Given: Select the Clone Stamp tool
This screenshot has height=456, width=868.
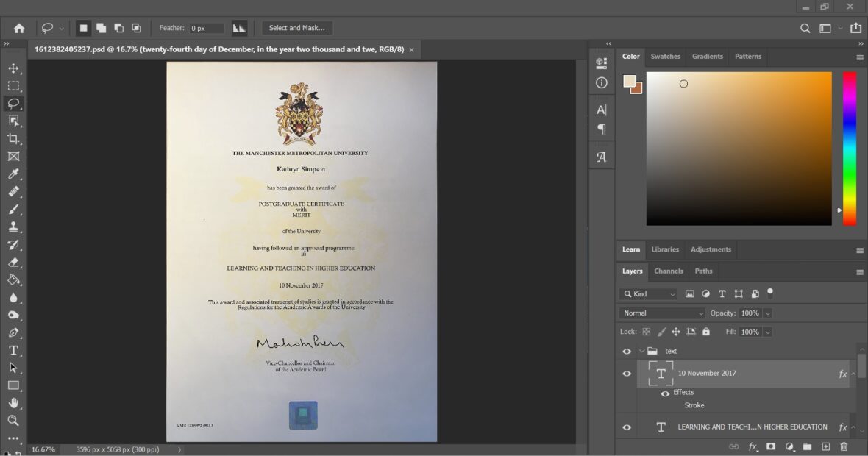Looking at the screenshot, I should 13,227.
